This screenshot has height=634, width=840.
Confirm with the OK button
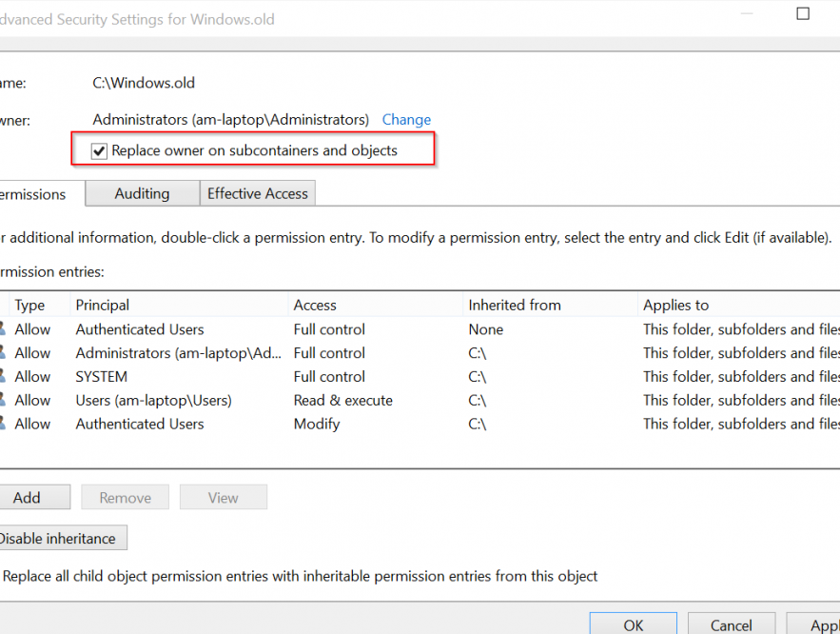tap(633, 624)
